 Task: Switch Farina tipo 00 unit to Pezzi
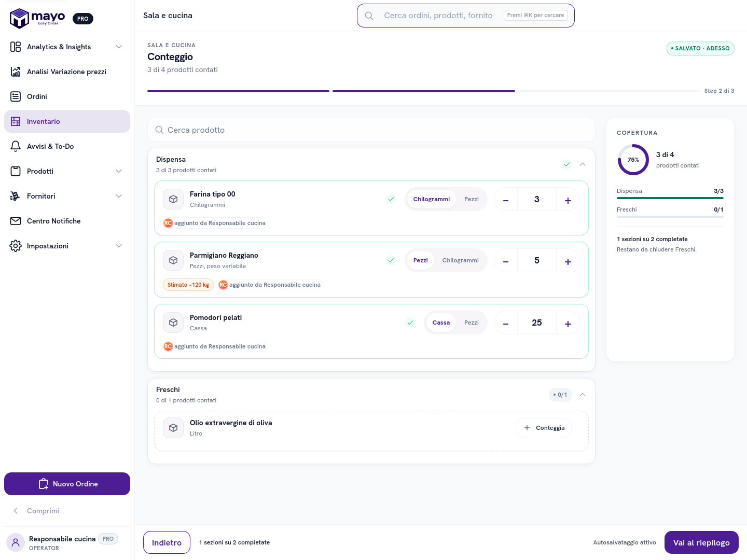(x=472, y=199)
